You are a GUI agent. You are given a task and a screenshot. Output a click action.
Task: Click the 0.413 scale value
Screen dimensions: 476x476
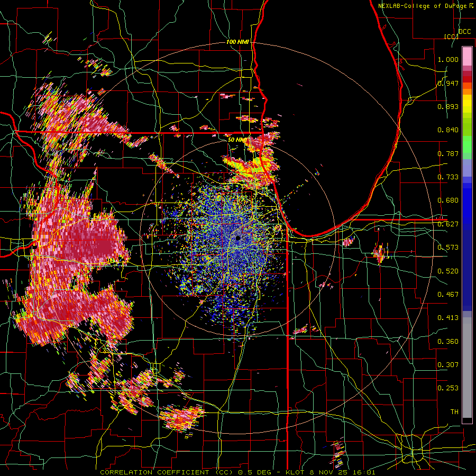(x=448, y=318)
